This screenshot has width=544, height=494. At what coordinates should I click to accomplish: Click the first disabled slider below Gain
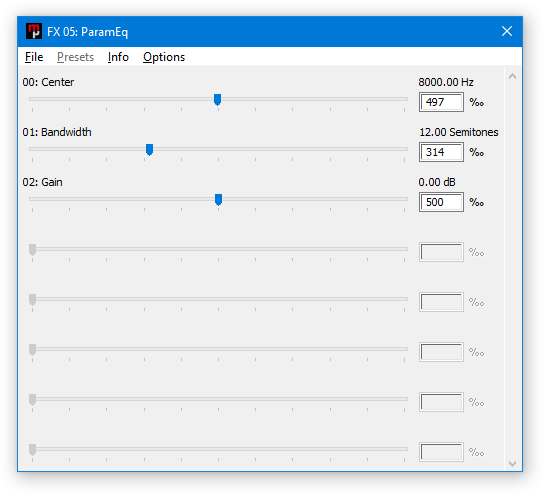(x=219, y=249)
